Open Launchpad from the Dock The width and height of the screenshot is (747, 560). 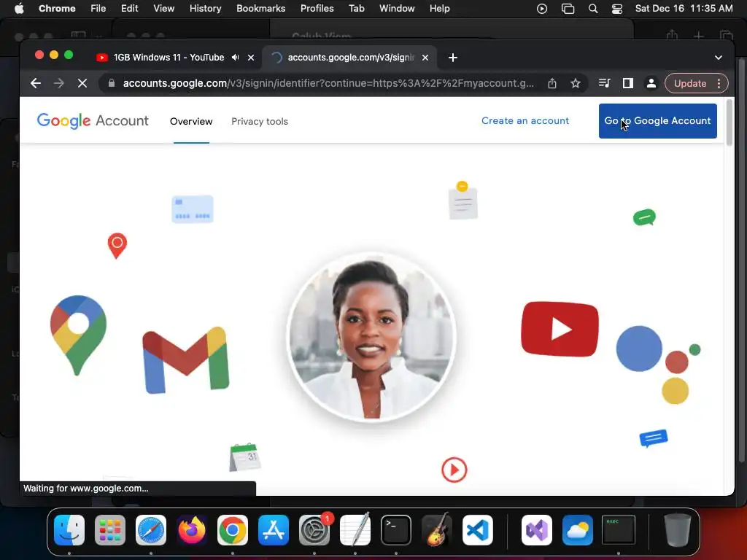[x=110, y=530]
